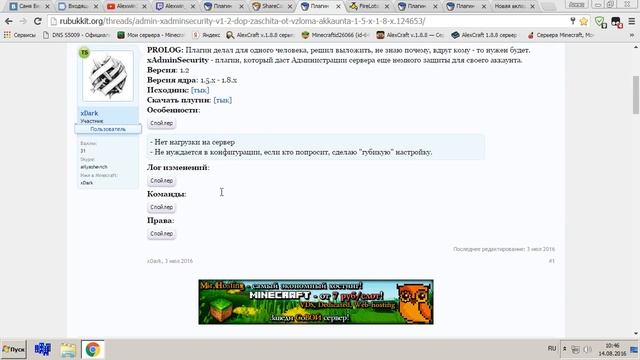This screenshot has height=360, width=640.
Task: Open the extension next to Chrome menu
Action: coord(616,22)
